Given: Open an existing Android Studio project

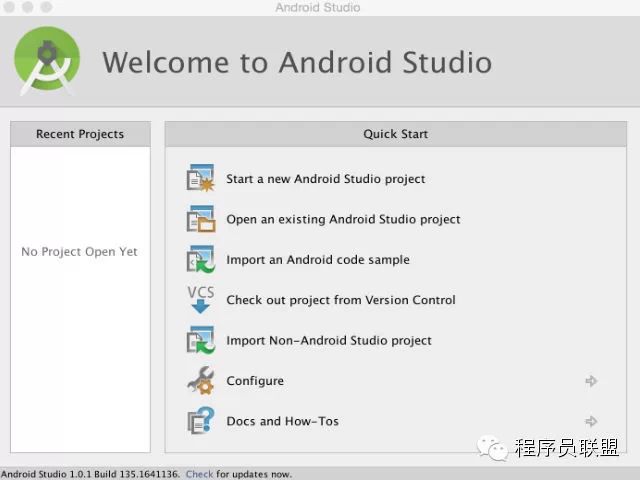Looking at the screenshot, I should [343, 219].
